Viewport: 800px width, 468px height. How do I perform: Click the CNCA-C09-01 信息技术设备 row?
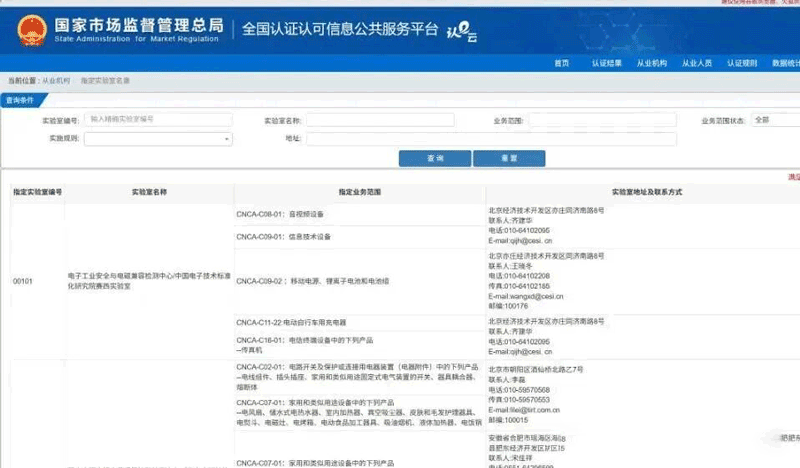360,237
